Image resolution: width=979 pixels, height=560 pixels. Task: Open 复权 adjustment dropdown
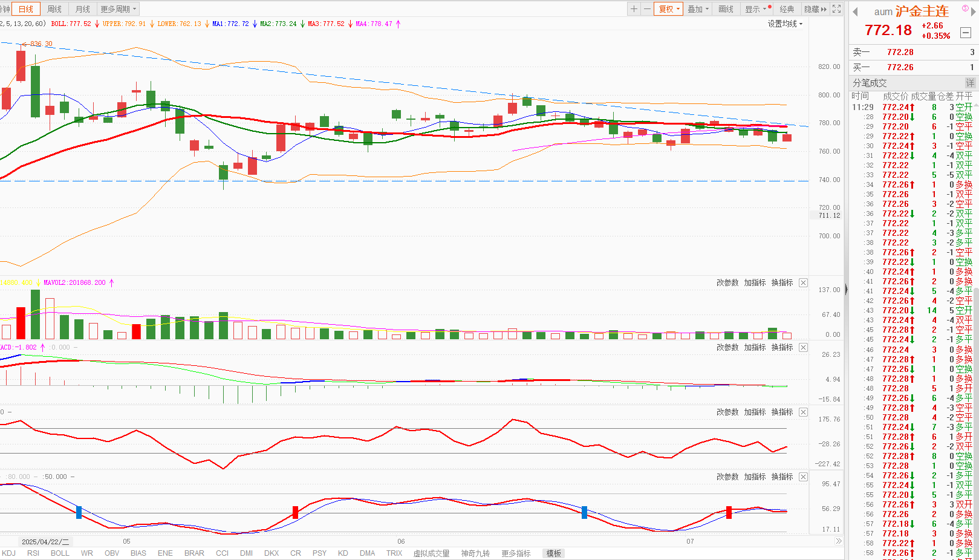pyautogui.click(x=669, y=9)
